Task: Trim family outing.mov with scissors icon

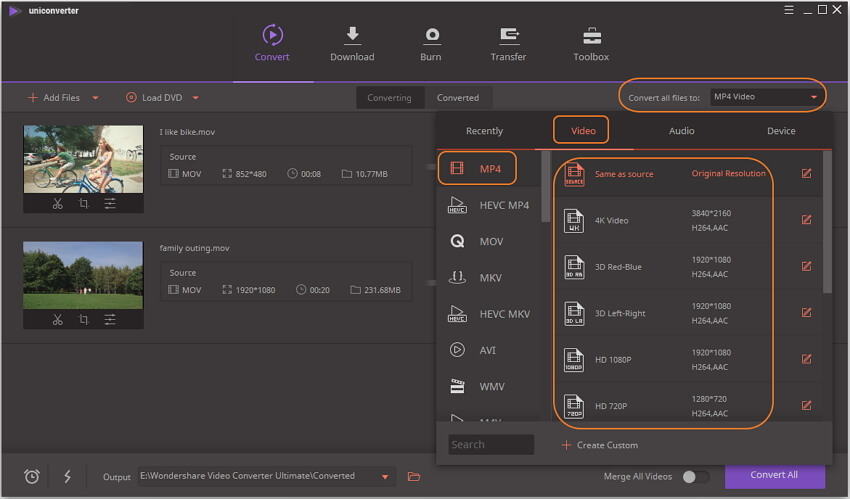Action: pos(57,320)
